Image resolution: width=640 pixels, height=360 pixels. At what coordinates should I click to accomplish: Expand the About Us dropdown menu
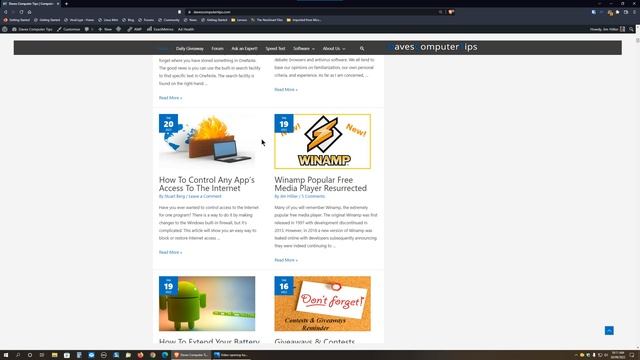[334, 49]
